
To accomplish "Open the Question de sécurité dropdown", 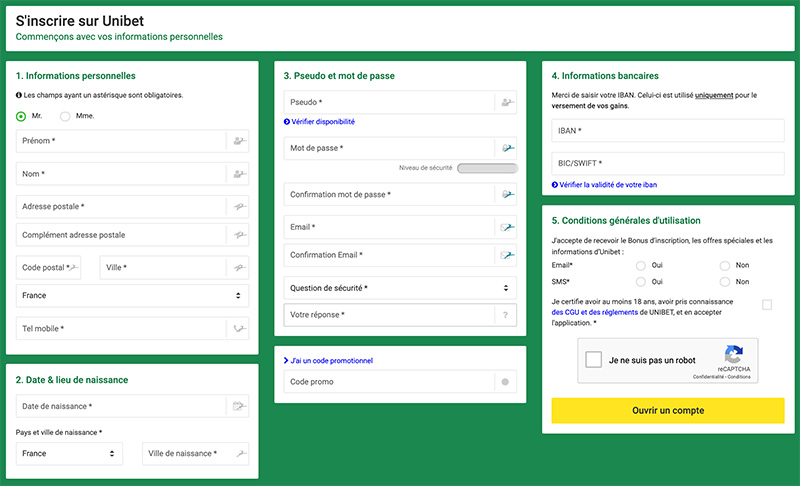I will [400, 288].
